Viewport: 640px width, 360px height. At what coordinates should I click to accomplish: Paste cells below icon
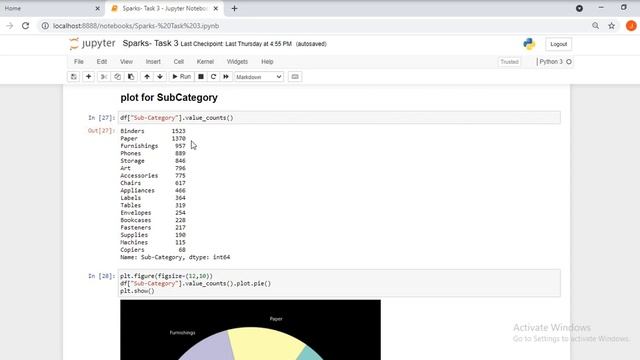[131, 77]
